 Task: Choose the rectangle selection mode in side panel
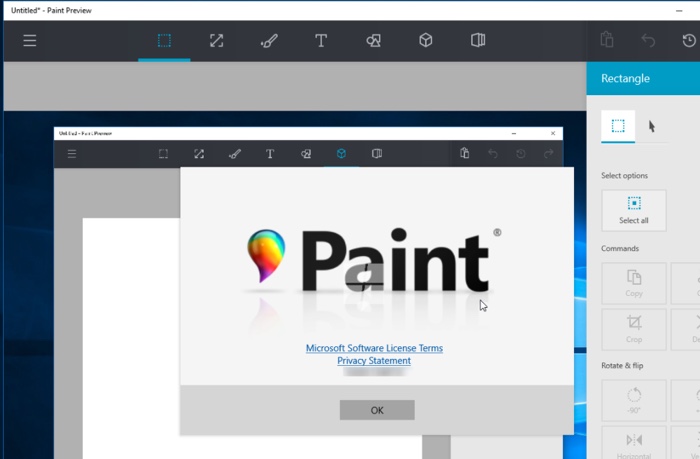tap(618, 126)
